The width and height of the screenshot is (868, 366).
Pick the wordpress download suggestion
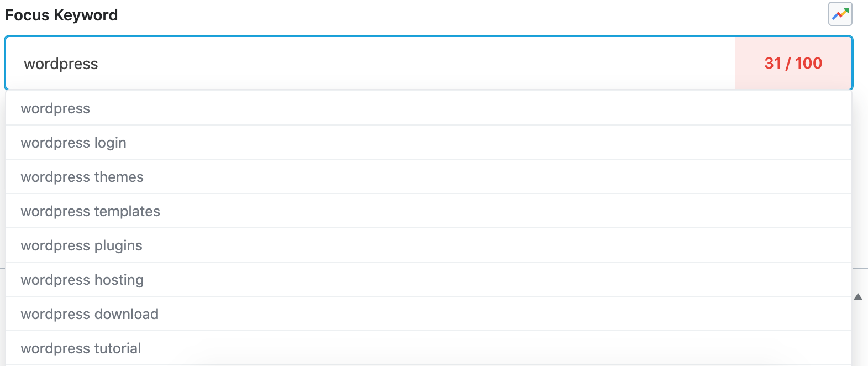[x=89, y=313]
